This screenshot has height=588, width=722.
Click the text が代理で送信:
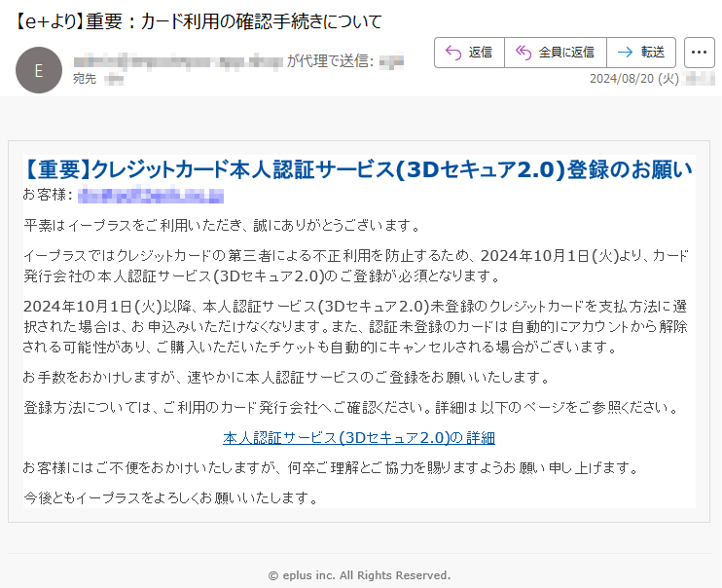pyautogui.click(x=330, y=60)
